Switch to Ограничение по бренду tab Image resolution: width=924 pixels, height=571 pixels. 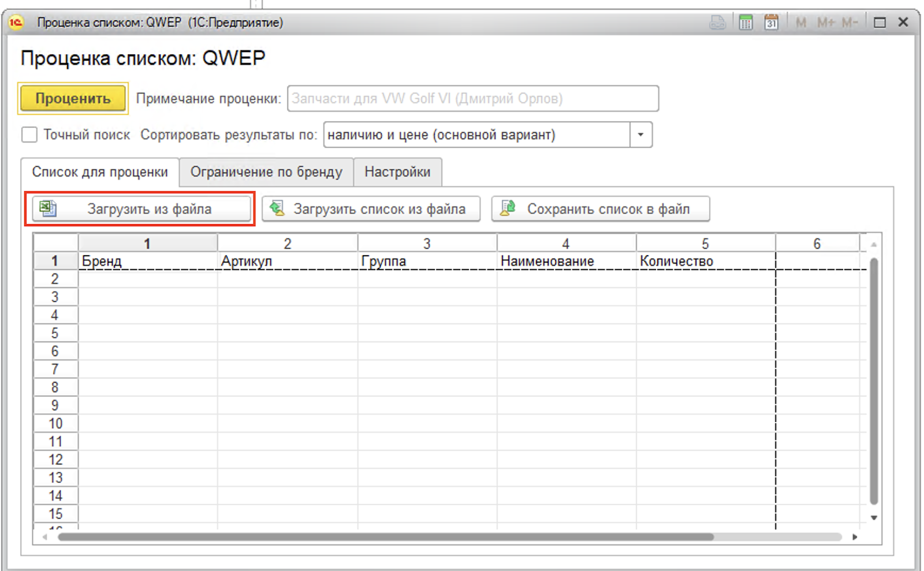point(266,172)
